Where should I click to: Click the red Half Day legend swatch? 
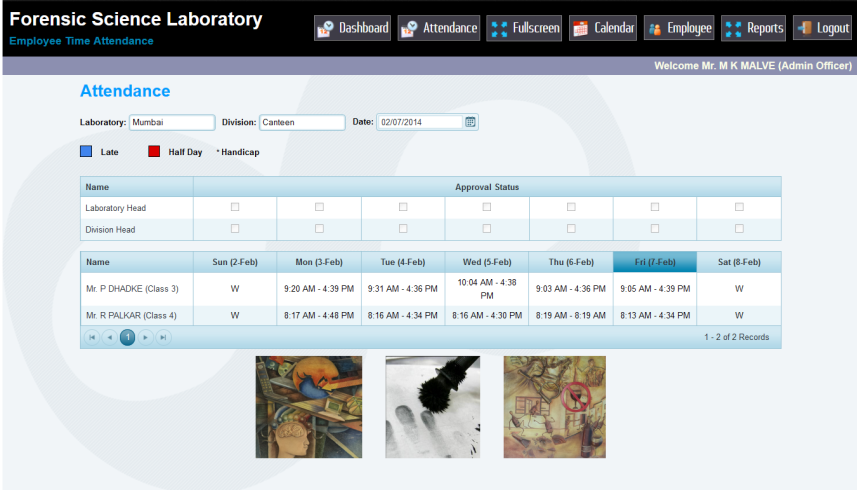click(154, 151)
